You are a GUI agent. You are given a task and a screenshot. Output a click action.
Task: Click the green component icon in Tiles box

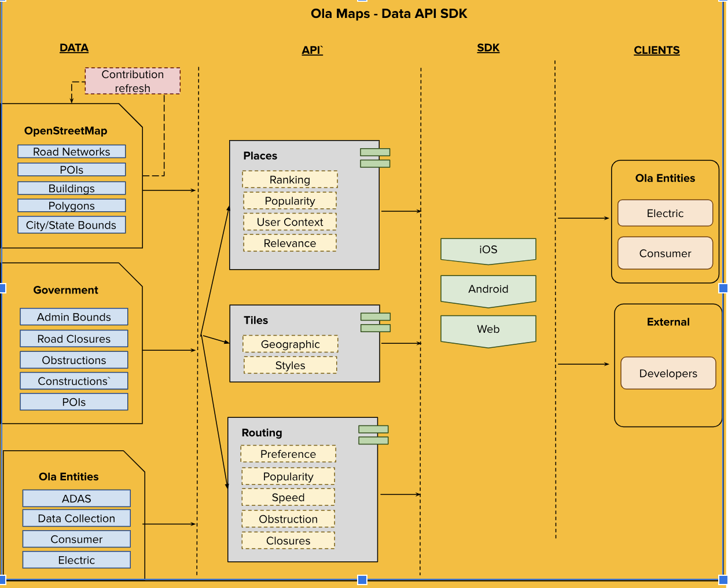point(376,322)
